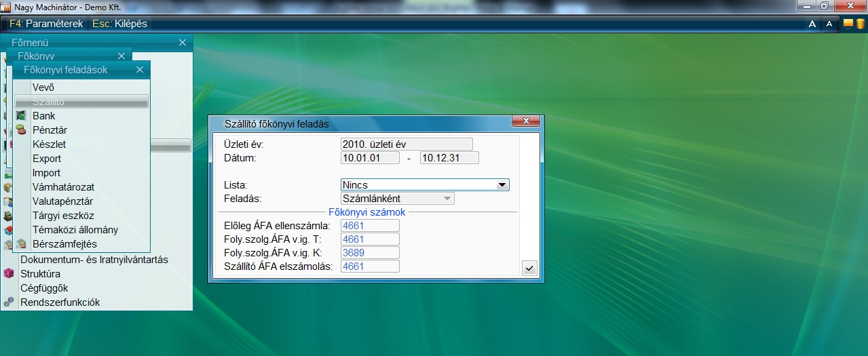This screenshot has width=868, height=356.
Task: Click the Bérszámfejtés people icon
Action: point(22,244)
